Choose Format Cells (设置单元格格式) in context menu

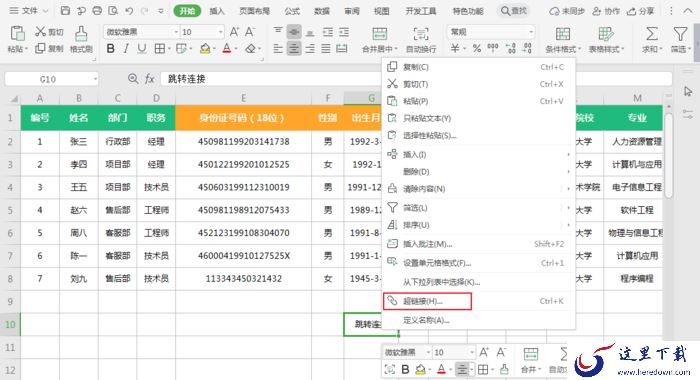[478, 263]
